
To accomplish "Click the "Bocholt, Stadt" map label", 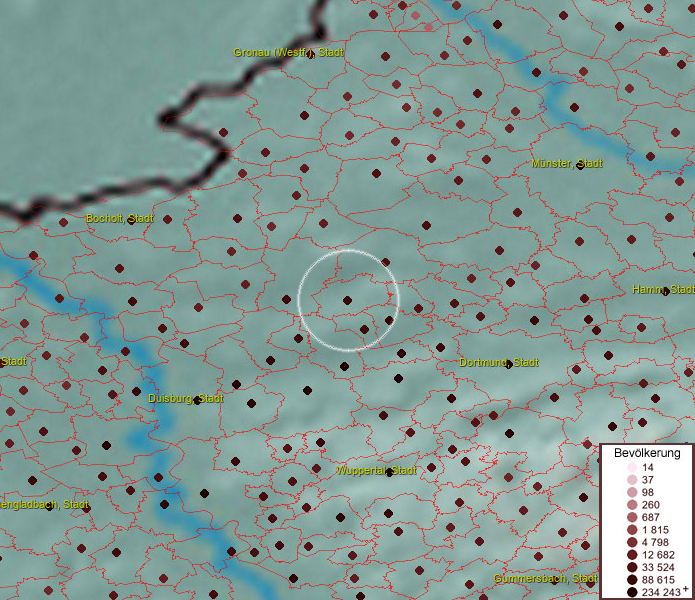I will (120, 218).
